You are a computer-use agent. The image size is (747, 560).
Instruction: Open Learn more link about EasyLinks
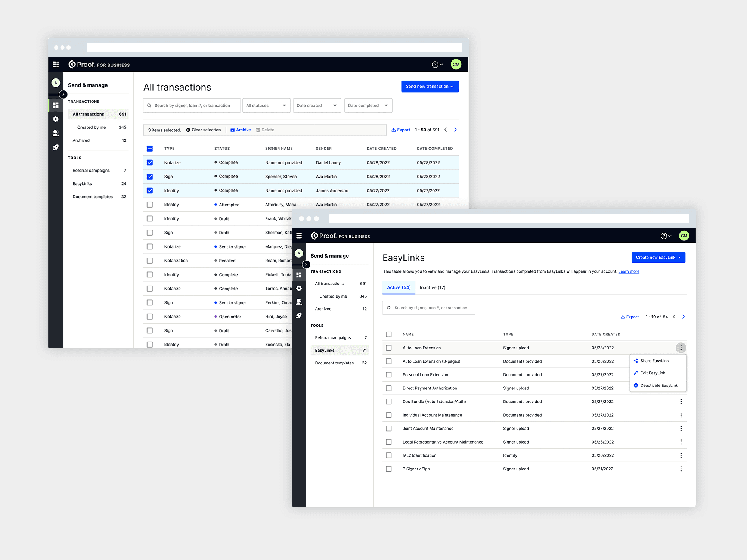pyautogui.click(x=629, y=271)
